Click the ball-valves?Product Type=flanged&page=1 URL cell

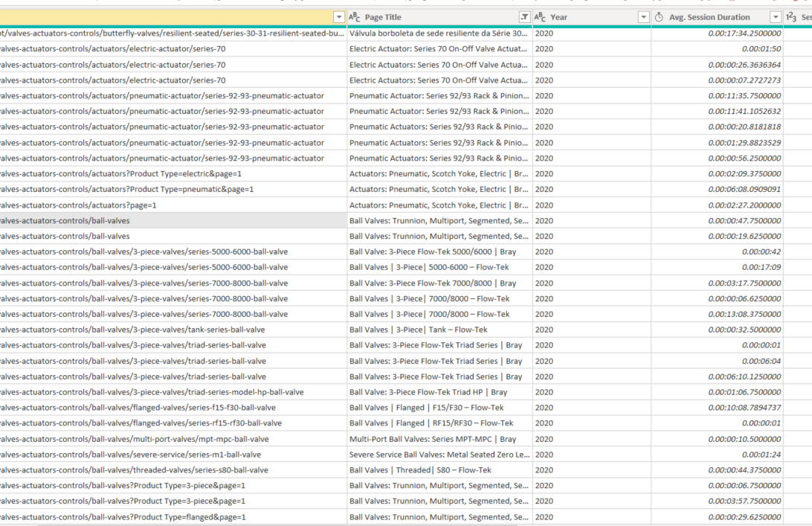click(173, 517)
